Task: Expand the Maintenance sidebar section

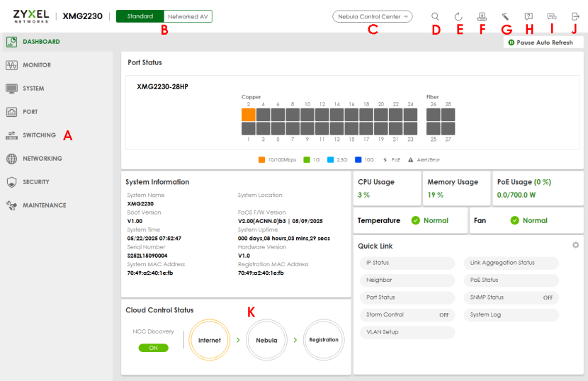Action: [44, 205]
